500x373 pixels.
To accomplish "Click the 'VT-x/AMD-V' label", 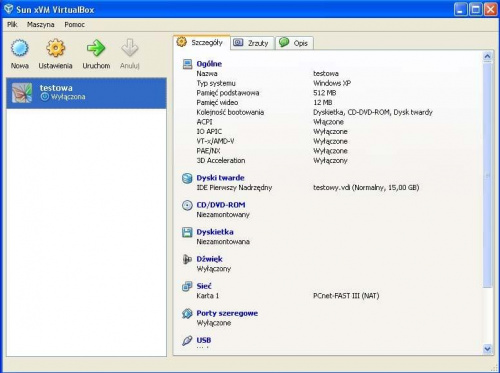I will click(215, 141).
